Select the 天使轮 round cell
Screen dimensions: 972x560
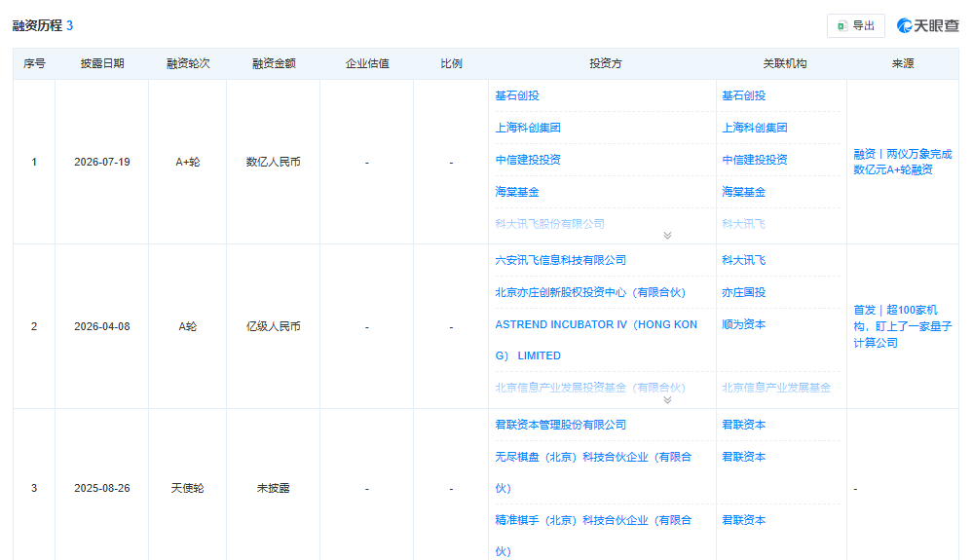pyautogui.click(x=188, y=488)
